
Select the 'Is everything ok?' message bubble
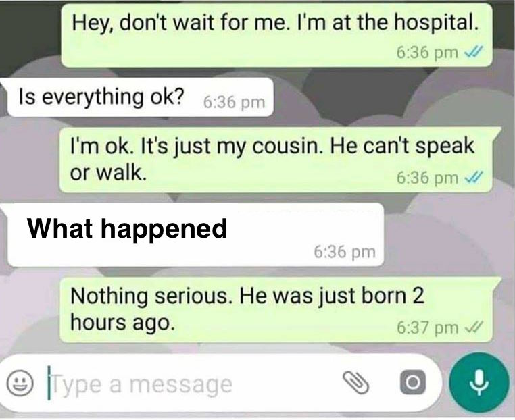click(141, 97)
